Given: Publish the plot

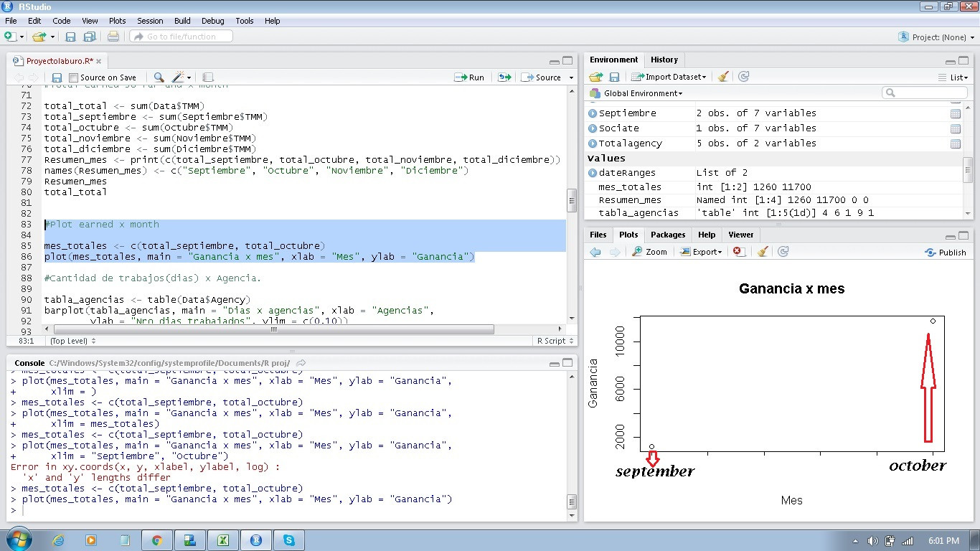Looking at the screenshot, I should [946, 252].
